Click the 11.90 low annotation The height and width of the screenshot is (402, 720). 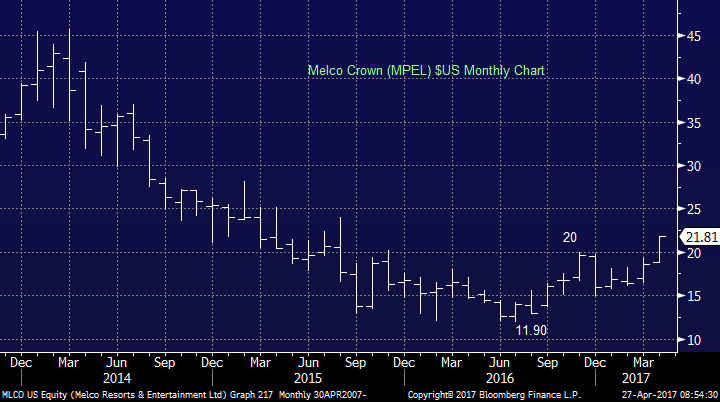pos(531,330)
